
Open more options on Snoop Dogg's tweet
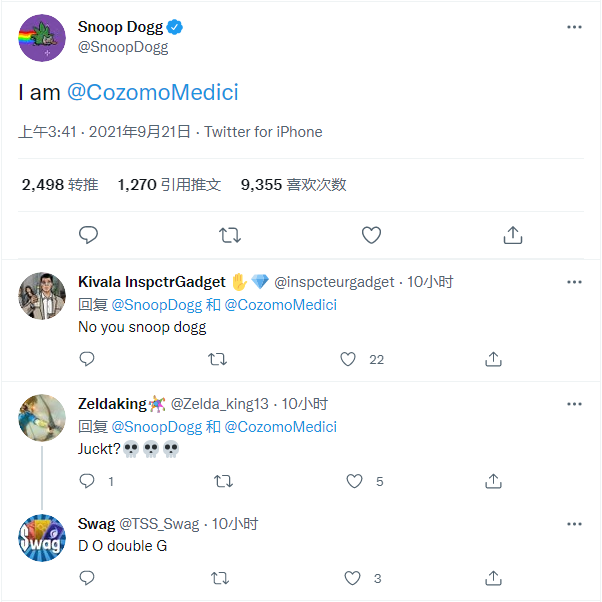click(x=574, y=27)
